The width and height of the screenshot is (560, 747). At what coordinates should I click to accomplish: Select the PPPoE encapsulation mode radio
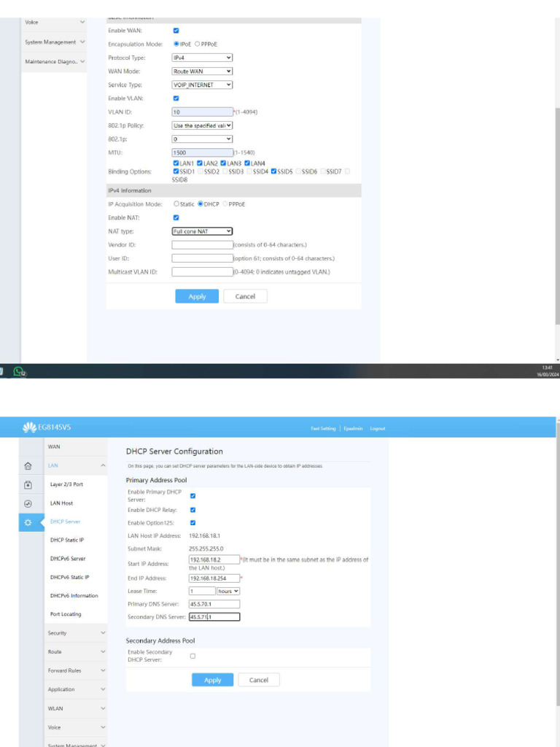click(197, 44)
